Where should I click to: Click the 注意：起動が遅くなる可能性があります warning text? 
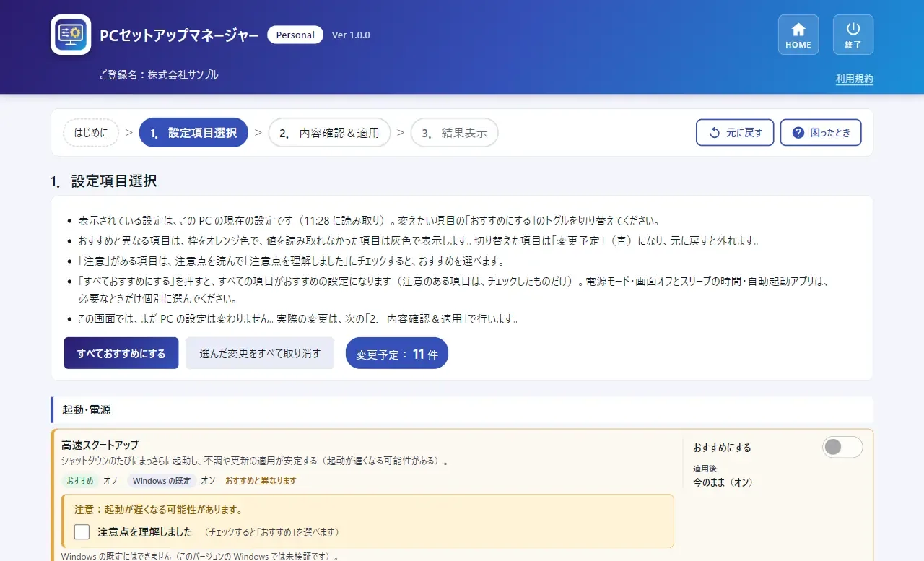(x=158, y=510)
